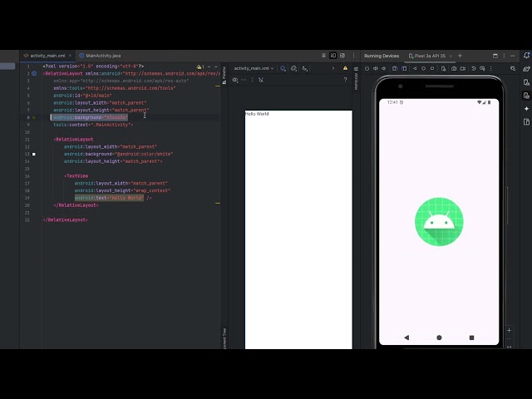This screenshot has height=399, width=532.
Task: Click emulator toolbar Overview square icon
Action: click(x=432, y=68)
